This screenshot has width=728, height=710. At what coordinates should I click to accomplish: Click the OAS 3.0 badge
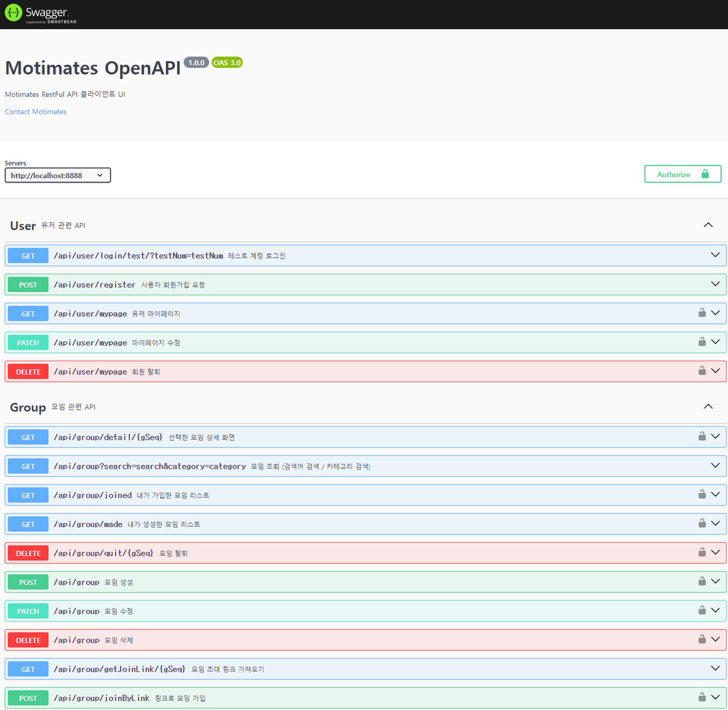pyautogui.click(x=227, y=63)
